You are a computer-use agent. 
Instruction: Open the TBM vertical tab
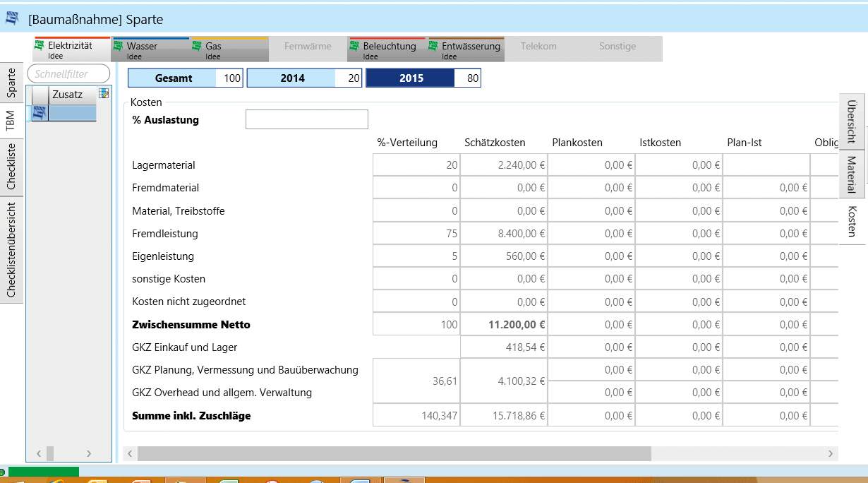tap(11, 120)
